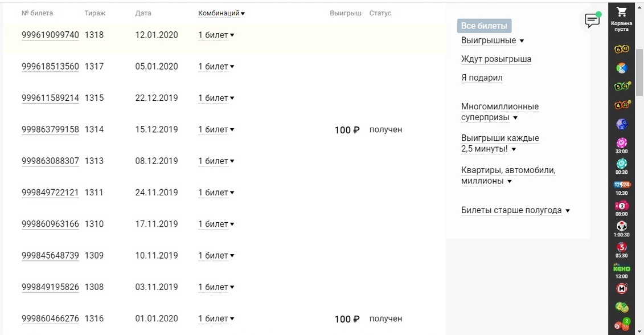The image size is (644, 335).
Task: Select the Ждут розыгрыша filter
Action: [496, 59]
